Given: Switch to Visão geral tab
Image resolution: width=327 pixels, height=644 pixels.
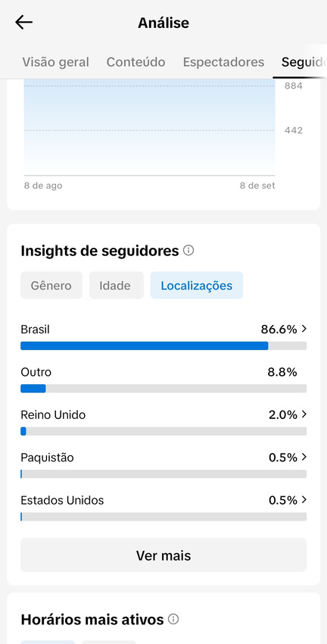Looking at the screenshot, I should pos(55,62).
